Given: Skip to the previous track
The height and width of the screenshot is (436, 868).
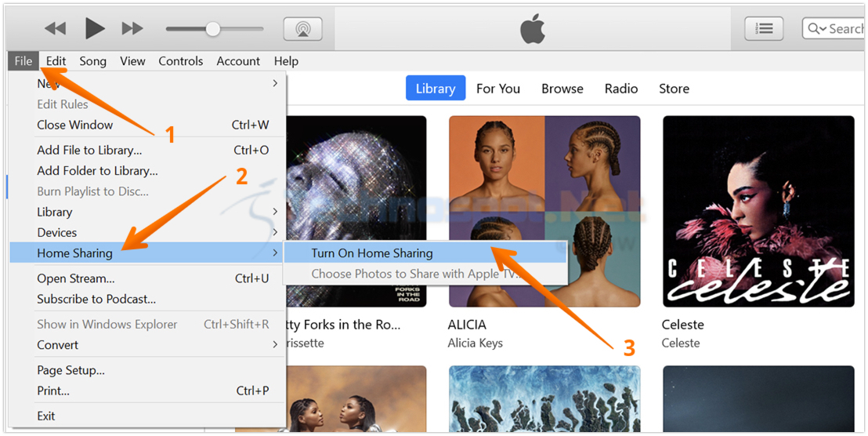Looking at the screenshot, I should 56,29.
